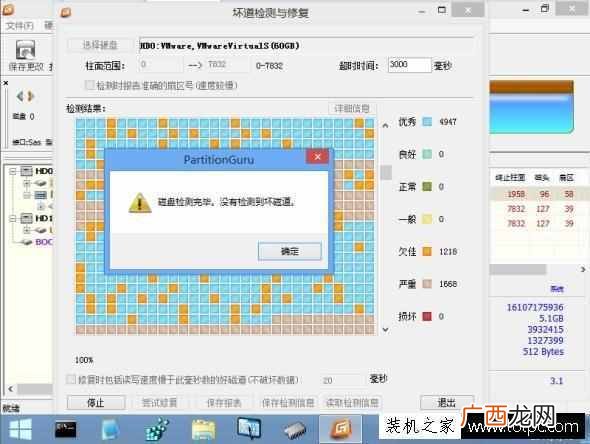Expand the partition node under HD1
This screenshot has width=590, height=444.
click(x=27, y=230)
